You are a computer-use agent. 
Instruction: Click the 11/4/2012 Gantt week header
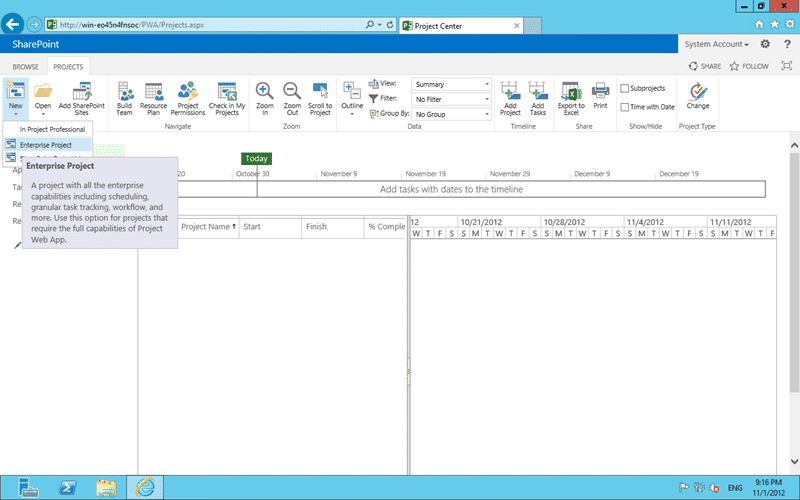[x=665, y=222]
